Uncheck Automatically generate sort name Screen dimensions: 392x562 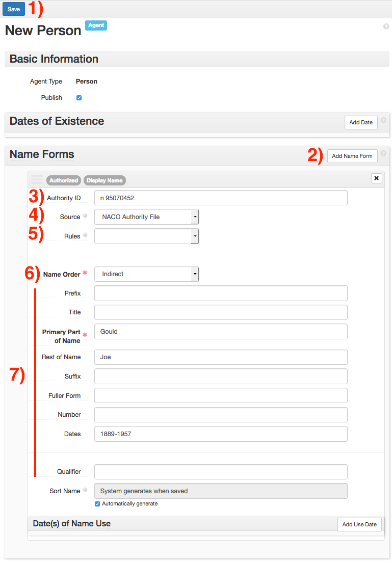click(97, 504)
